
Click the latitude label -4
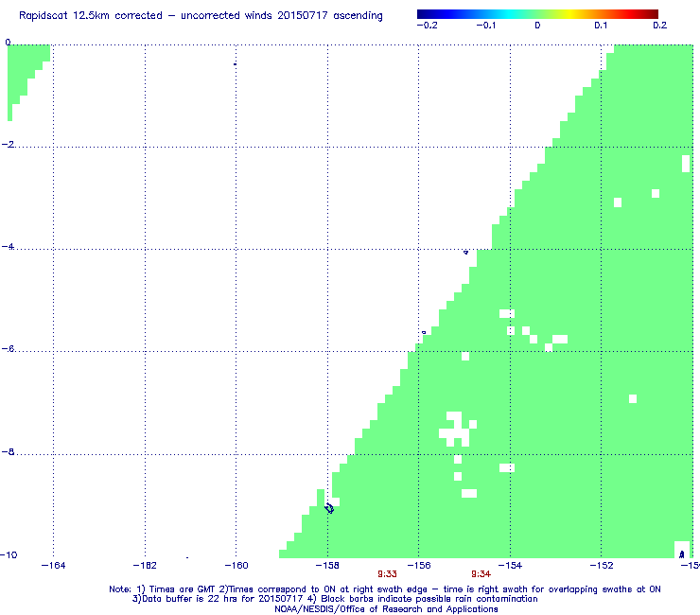8,247
